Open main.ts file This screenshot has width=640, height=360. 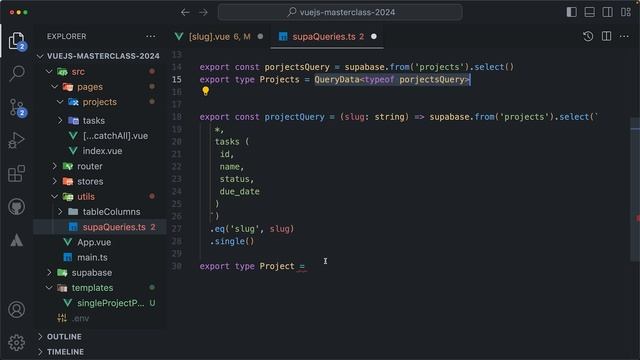click(92, 258)
